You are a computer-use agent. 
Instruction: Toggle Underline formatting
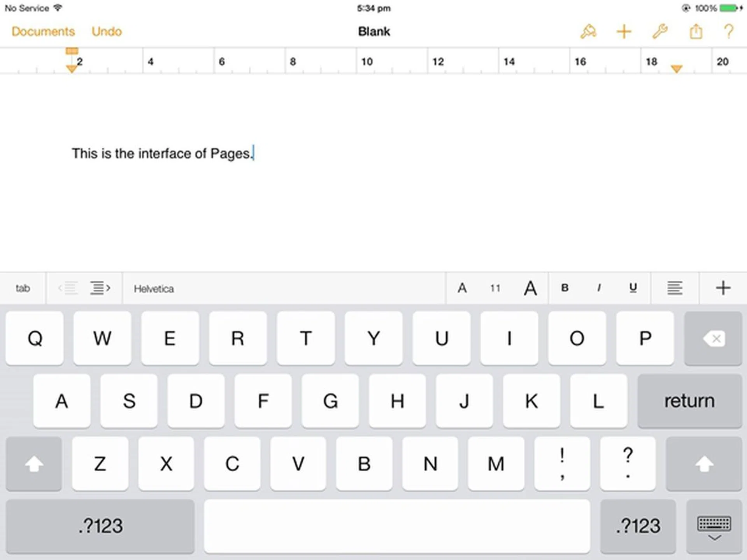632,288
